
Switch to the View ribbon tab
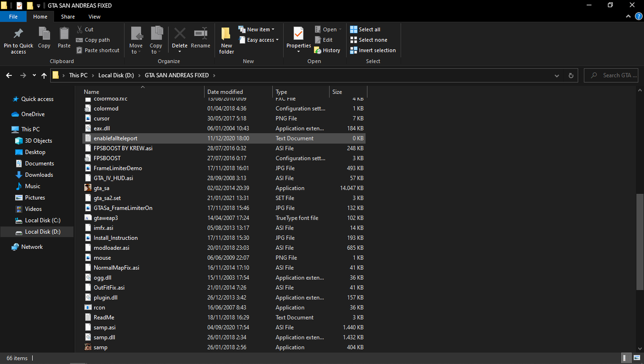(x=95, y=17)
